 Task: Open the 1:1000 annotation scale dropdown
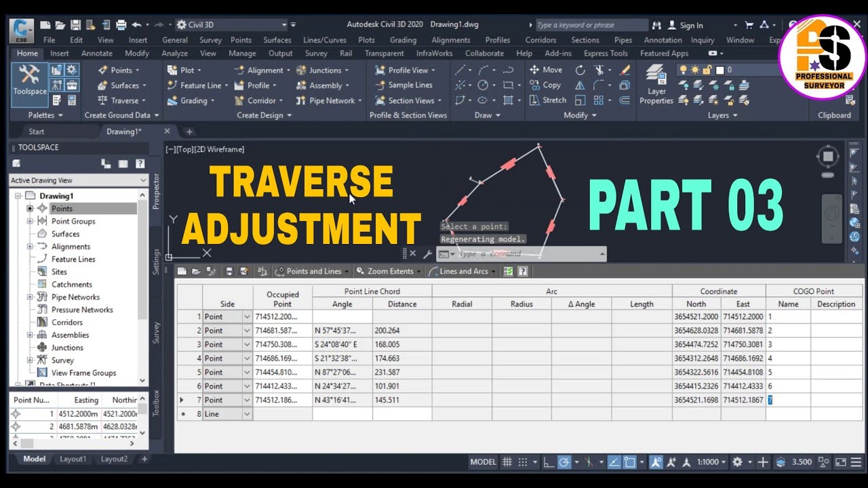coord(711,462)
